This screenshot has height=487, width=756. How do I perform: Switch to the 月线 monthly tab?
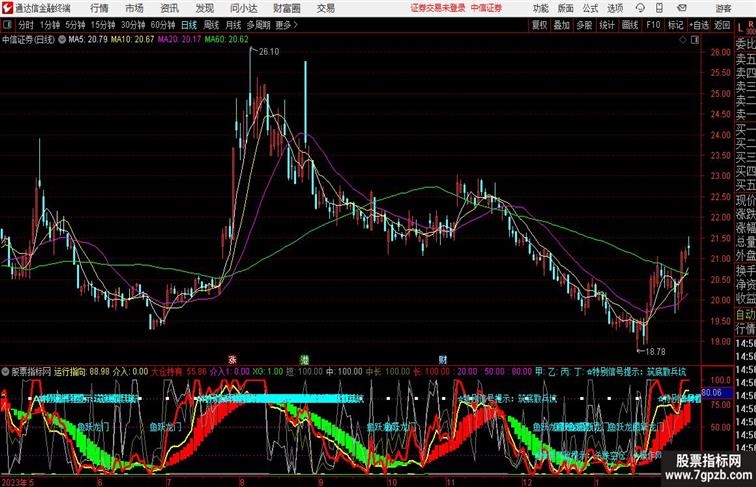coord(233,25)
